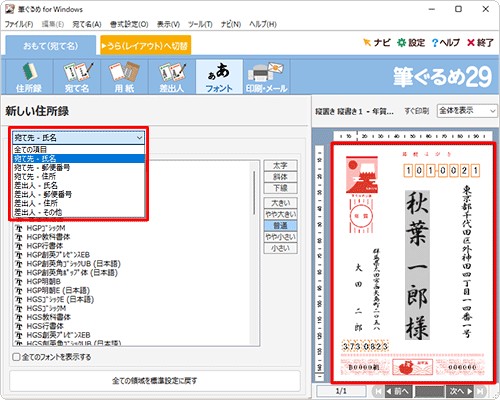This screenshot has width=500, height=400.
Task: Open the 宛て名(A) menu
Action: (x=87, y=24)
